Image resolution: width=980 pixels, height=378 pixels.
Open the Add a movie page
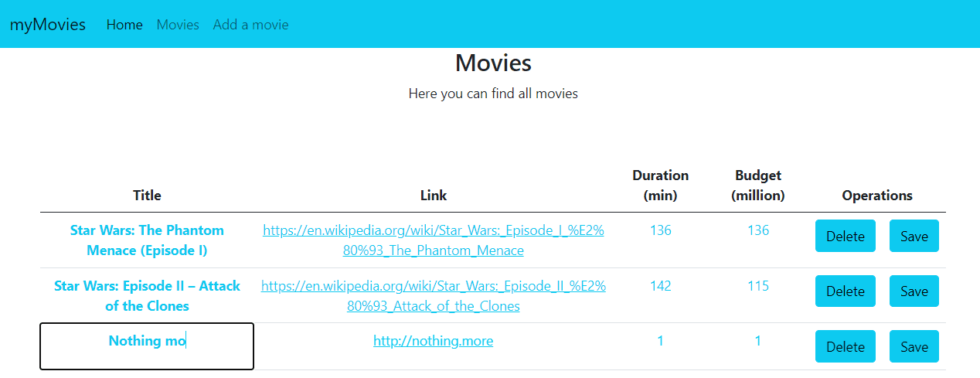[250, 25]
